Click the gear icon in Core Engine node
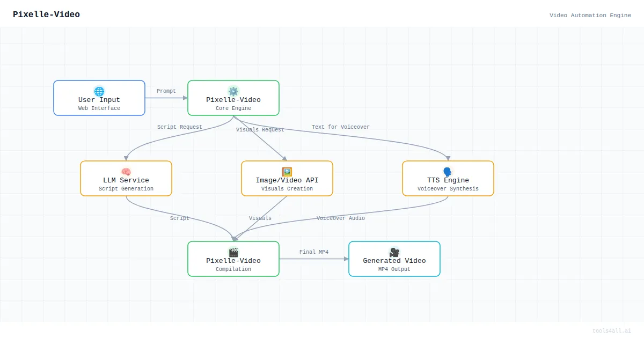The width and height of the screenshot is (644, 338). pos(233,91)
